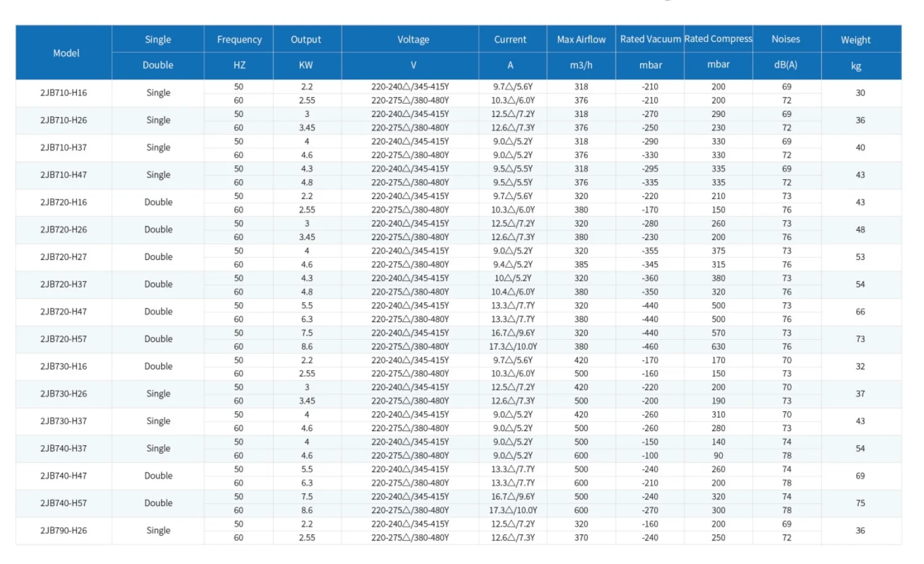Select the weight 69 cell for 2JB740-H47
The image size is (924, 564).
point(861,476)
